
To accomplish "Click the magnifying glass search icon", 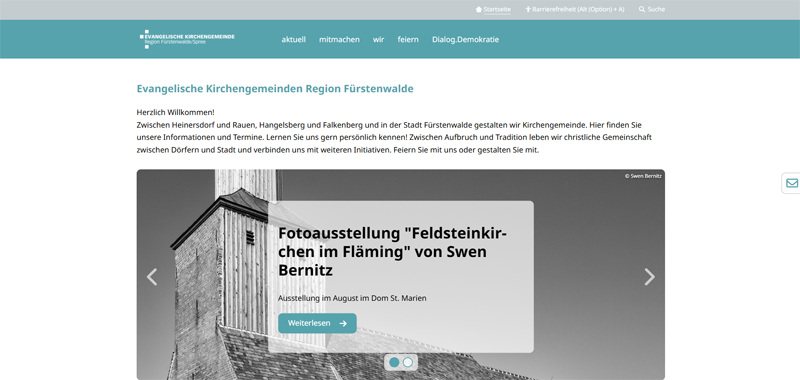I will click(x=642, y=9).
